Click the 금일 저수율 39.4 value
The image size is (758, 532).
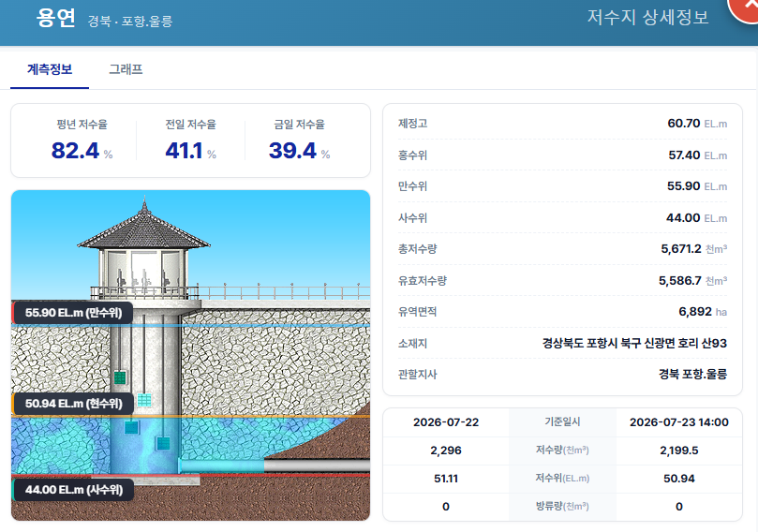pos(292,150)
